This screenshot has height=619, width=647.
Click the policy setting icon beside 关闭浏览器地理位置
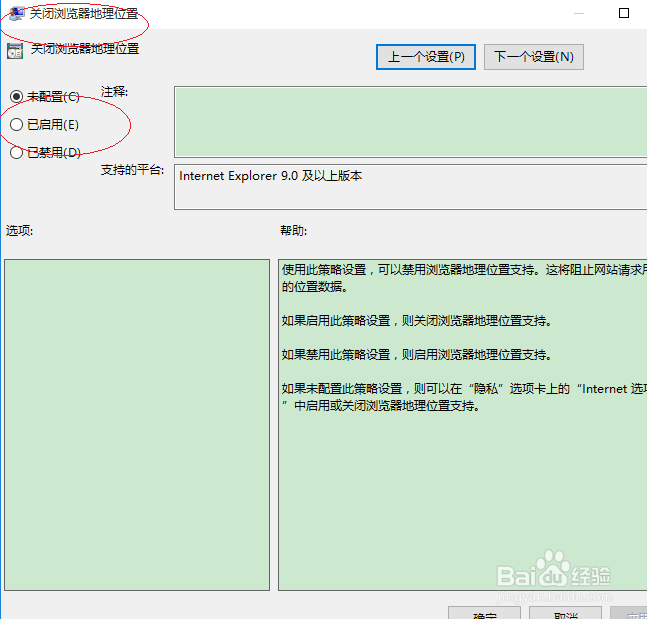pyautogui.click(x=15, y=51)
